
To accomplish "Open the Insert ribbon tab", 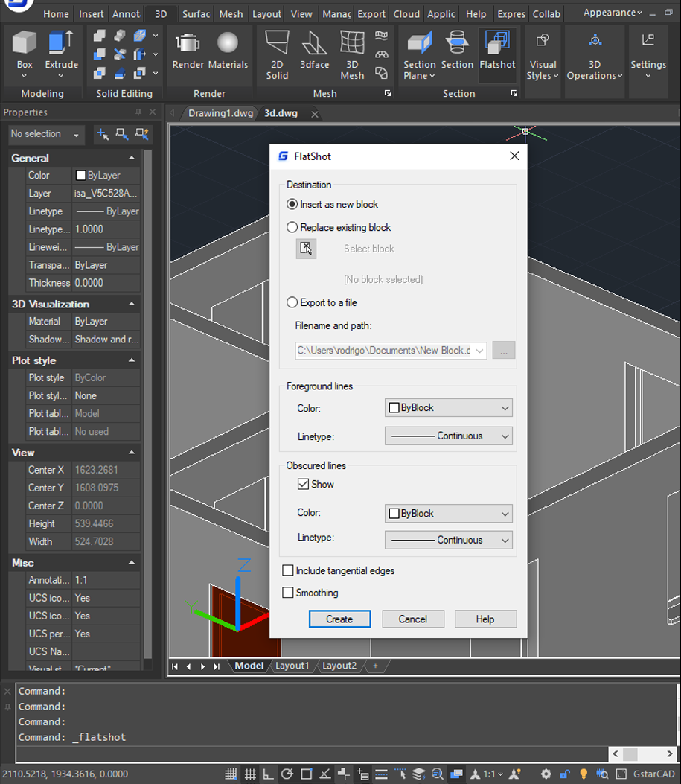I will 92,14.
